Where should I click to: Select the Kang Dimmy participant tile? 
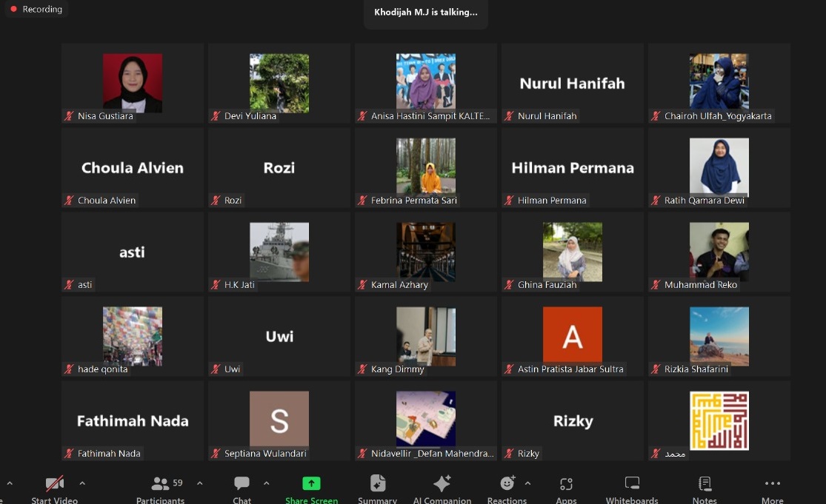coord(426,336)
